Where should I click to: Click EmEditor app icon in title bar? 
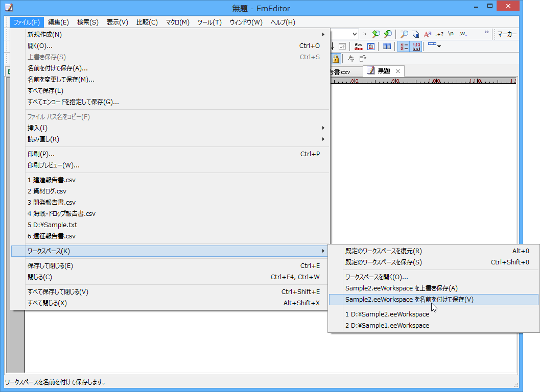point(9,7)
